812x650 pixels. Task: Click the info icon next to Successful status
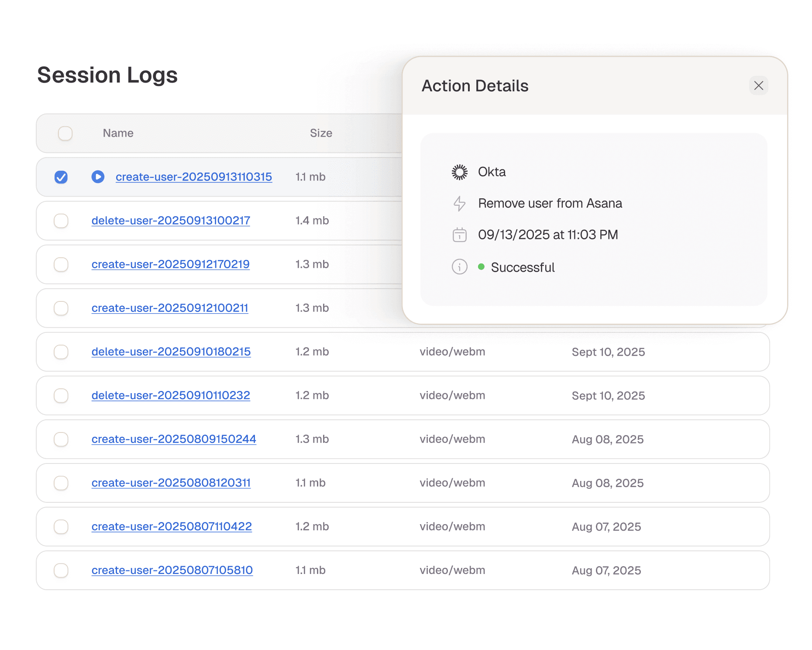pyautogui.click(x=459, y=266)
